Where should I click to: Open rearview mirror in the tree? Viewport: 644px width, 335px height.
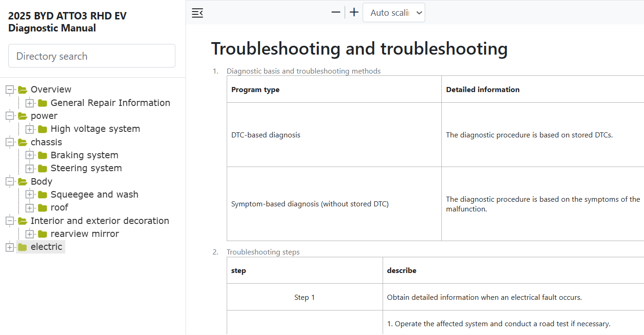point(85,234)
